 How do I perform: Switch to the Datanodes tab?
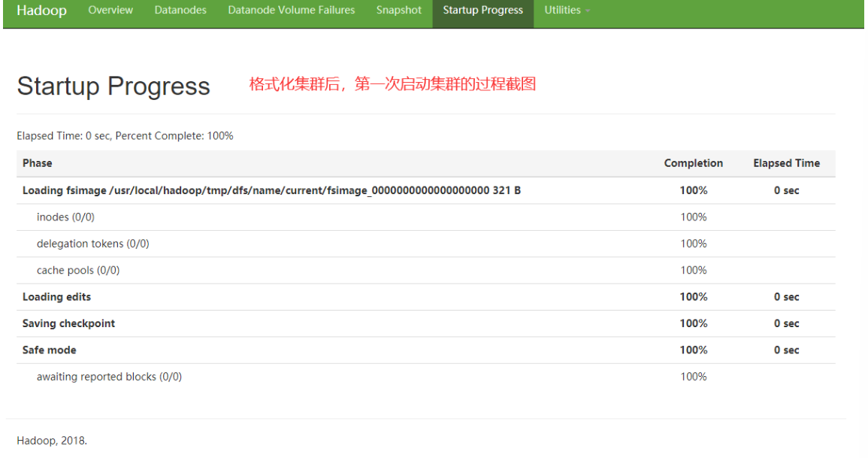click(x=180, y=11)
